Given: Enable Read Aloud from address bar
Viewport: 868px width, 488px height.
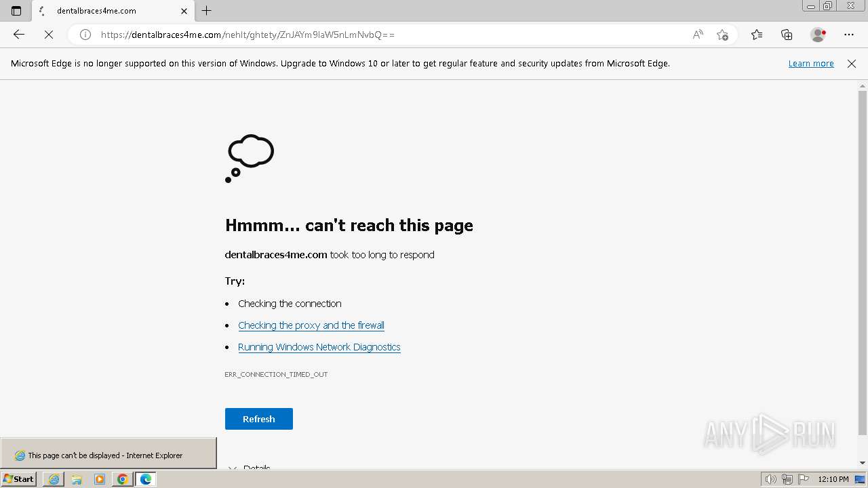Looking at the screenshot, I should coord(698,35).
